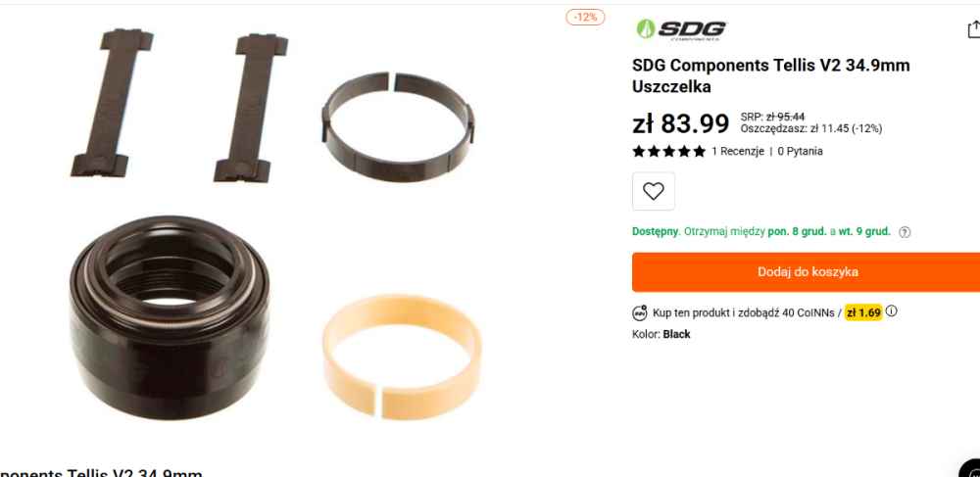
Task: Click the CoINNs coin icon
Action: point(640,312)
